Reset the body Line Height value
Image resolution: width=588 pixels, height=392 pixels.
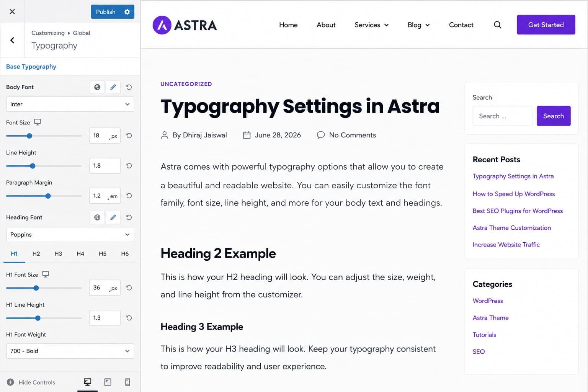click(129, 166)
